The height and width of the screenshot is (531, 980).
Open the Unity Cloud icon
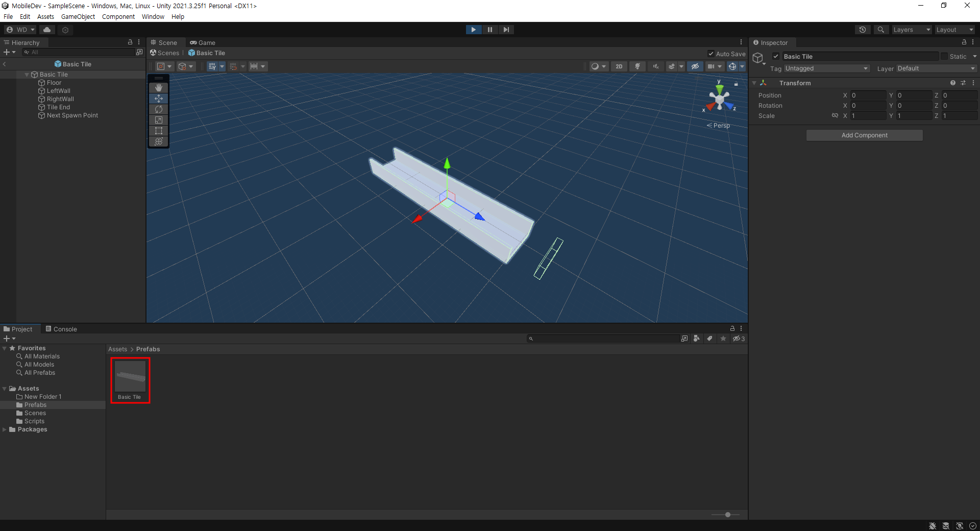(47, 30)
